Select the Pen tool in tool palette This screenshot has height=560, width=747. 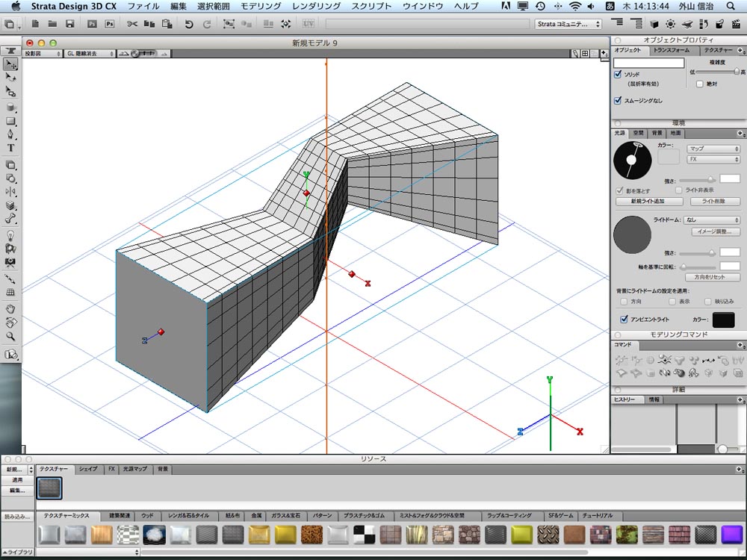tap(10, 134)
